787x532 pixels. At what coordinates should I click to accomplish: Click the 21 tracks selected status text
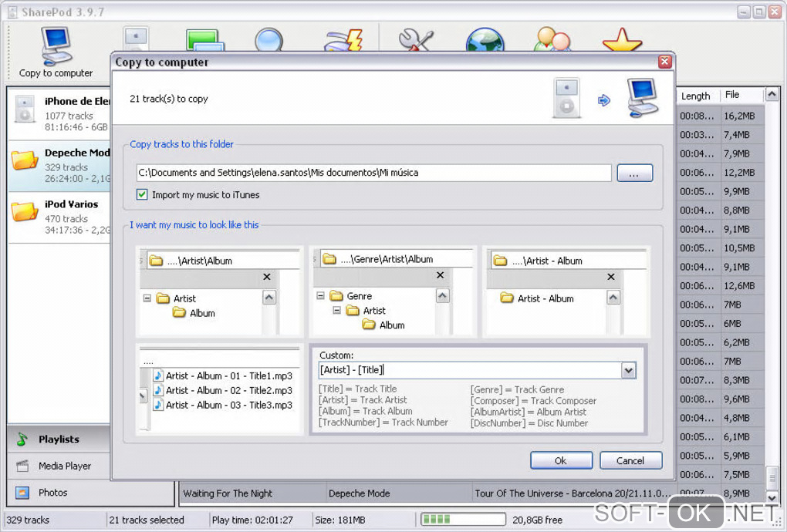click(x=147, y=520)
